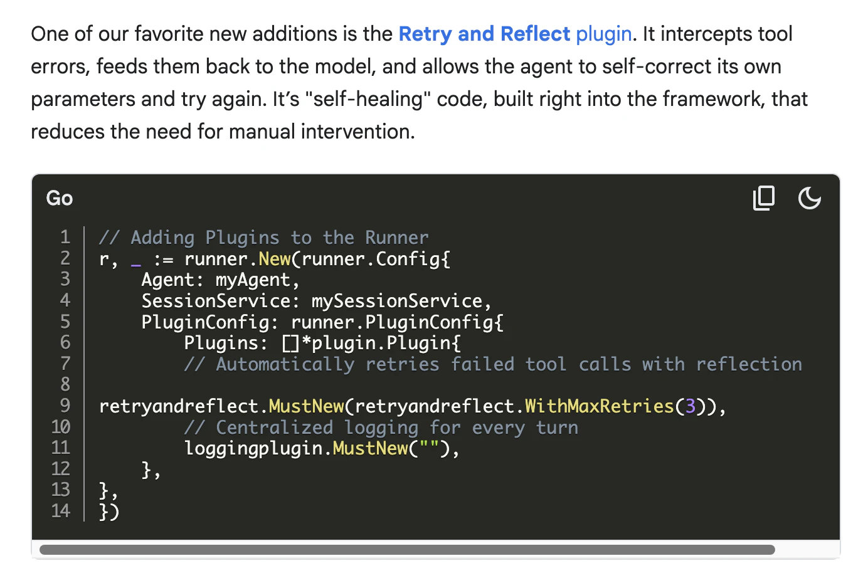This screenshot has height=588, width=868.
Task: Click line number 14 in the gutter
Action: point(61,511)
